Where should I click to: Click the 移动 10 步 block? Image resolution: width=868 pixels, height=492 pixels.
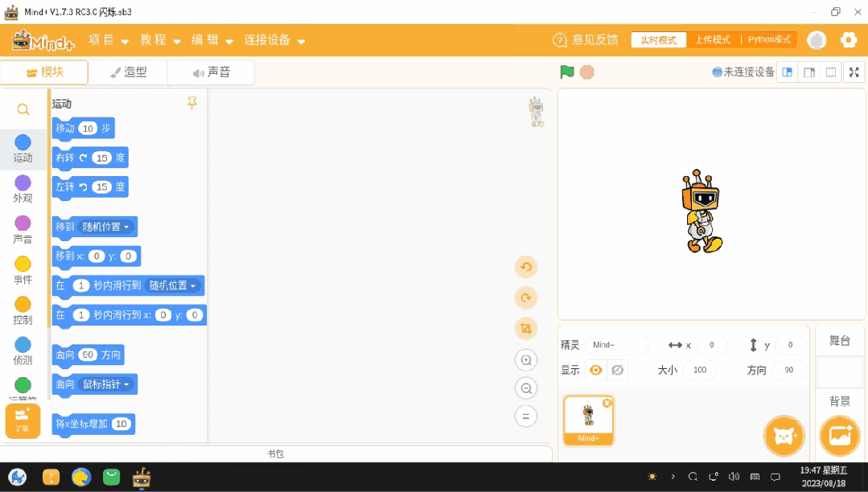83,129
